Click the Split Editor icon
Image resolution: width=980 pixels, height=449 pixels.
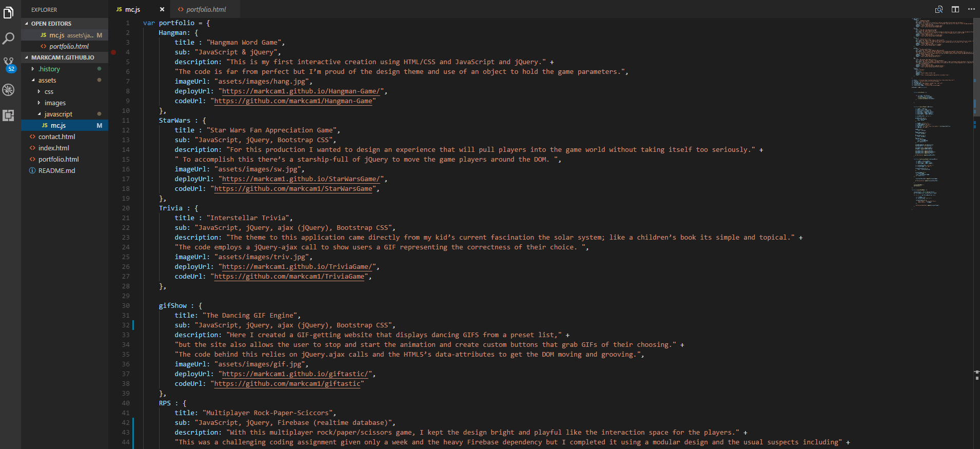[955, 9]
